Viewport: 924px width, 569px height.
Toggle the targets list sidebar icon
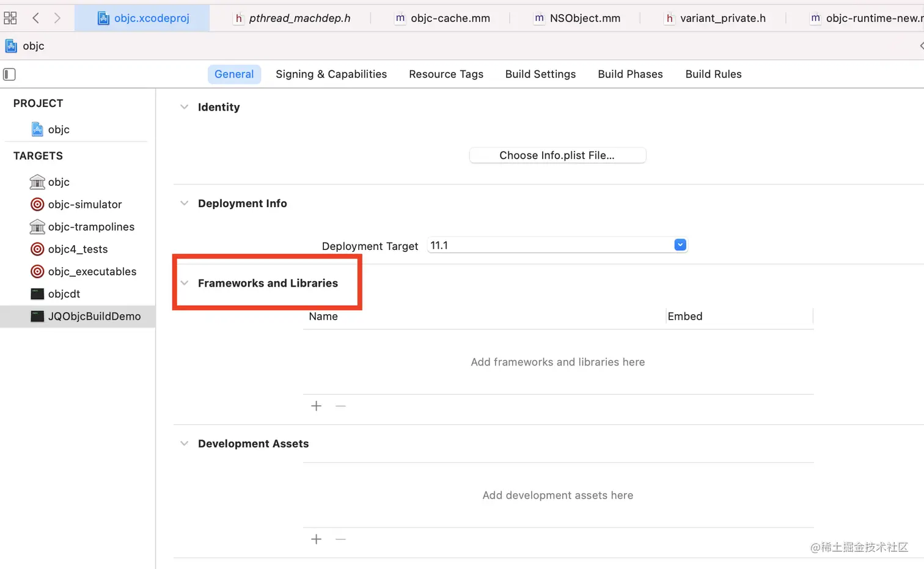coord(9,75)
